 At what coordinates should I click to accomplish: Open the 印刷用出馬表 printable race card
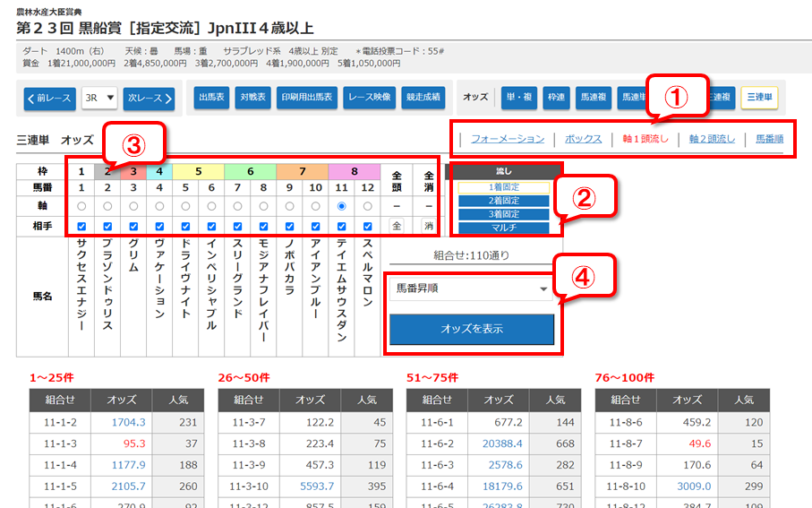(307, 98)
